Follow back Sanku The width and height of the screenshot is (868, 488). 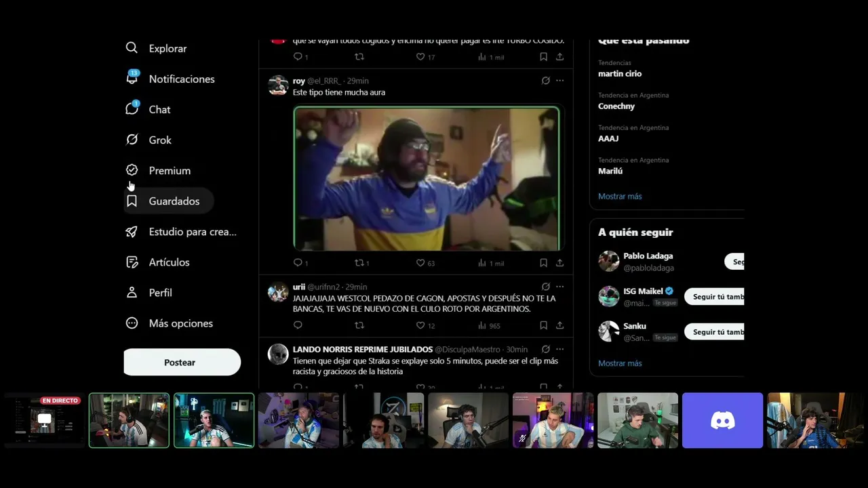[714, 331]
